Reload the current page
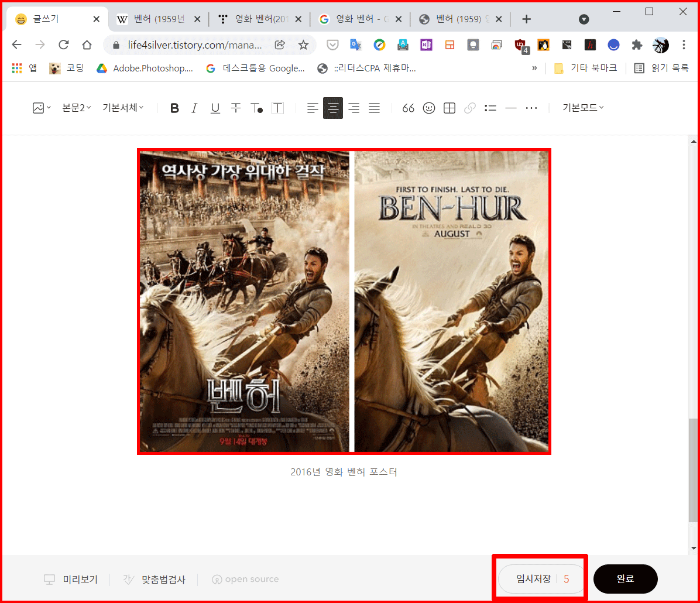The image size is (700, 603). coord(63,44)
